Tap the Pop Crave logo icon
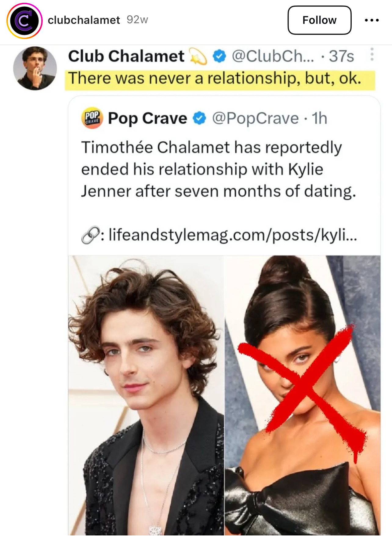The width and height of the screenshot is (392, 536). pyautogui.click(x=92, y=118)
